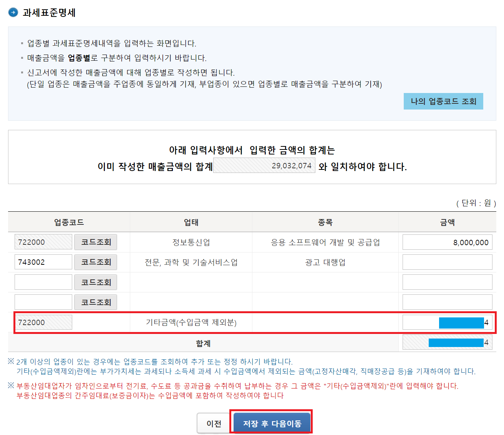Click the blue arrow icon beside 과세표준명세
The width and height of the screenshot is (504, 435).
click(13, 12)
